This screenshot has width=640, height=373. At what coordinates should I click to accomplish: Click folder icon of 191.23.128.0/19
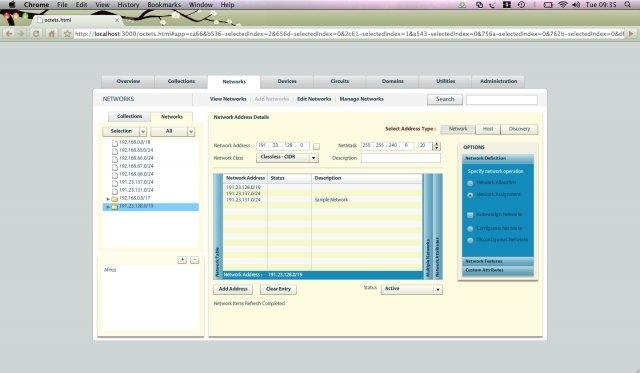[115, 207]
